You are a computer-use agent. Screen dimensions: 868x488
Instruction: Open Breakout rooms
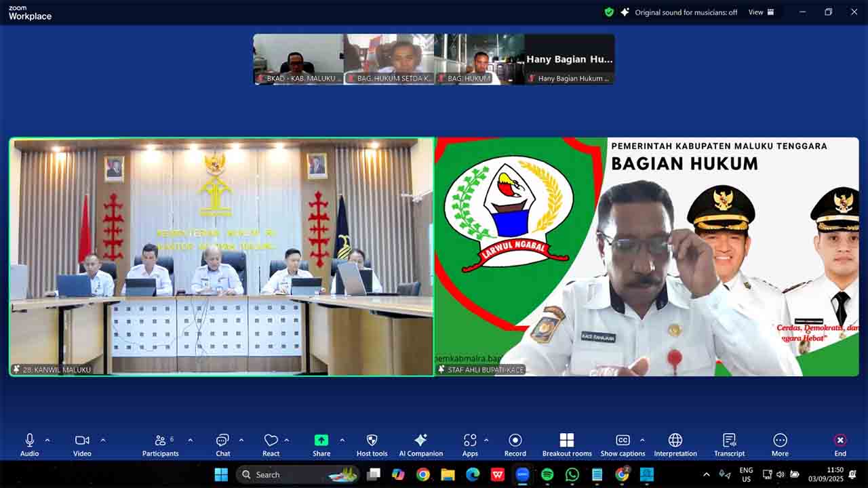[567, 444]
